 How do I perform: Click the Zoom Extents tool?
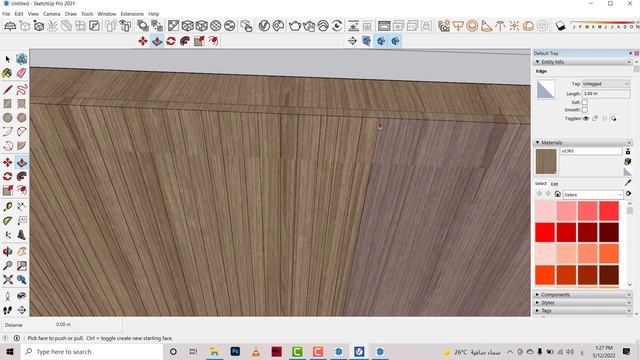pyautogui.click(x=7, y=280)
